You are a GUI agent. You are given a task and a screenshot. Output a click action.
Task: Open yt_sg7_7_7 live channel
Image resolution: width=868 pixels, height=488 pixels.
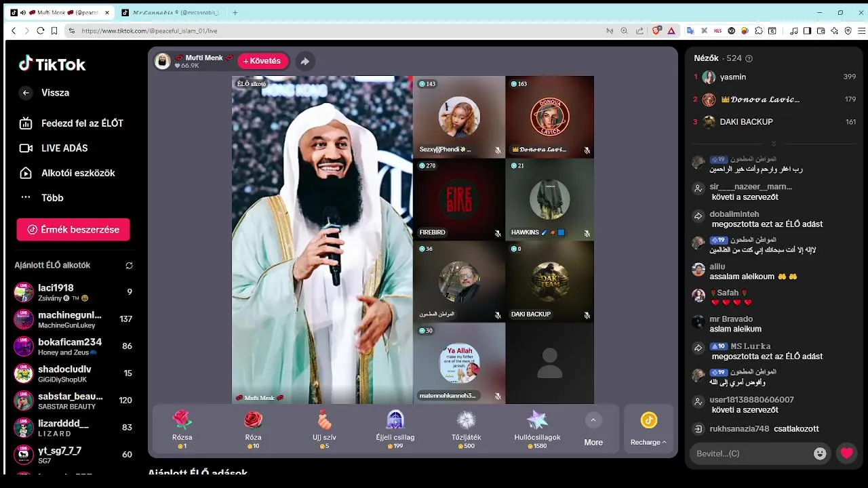(x=73, y=455)
